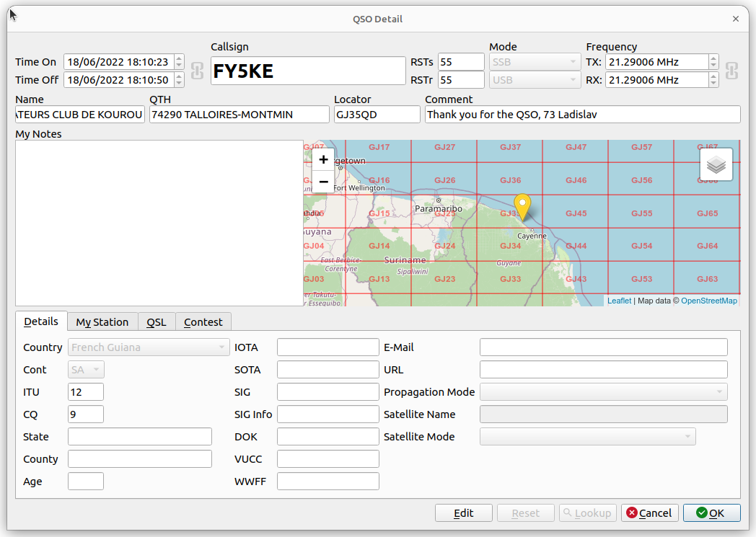Toggle the time link chain icon
The image size is (756, 537).
coord(197,71)
